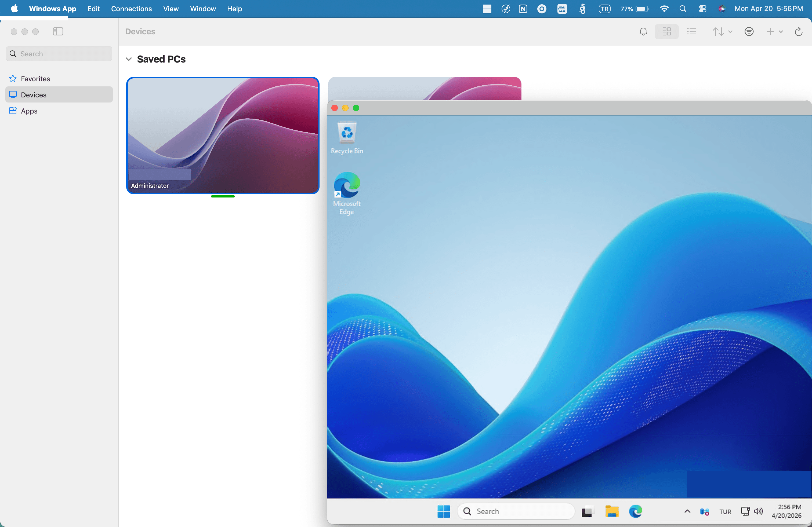Show hidden tray icons chevron
This screenshot has width=812, height=527.
pyautogui.click(x=687, y=511)
